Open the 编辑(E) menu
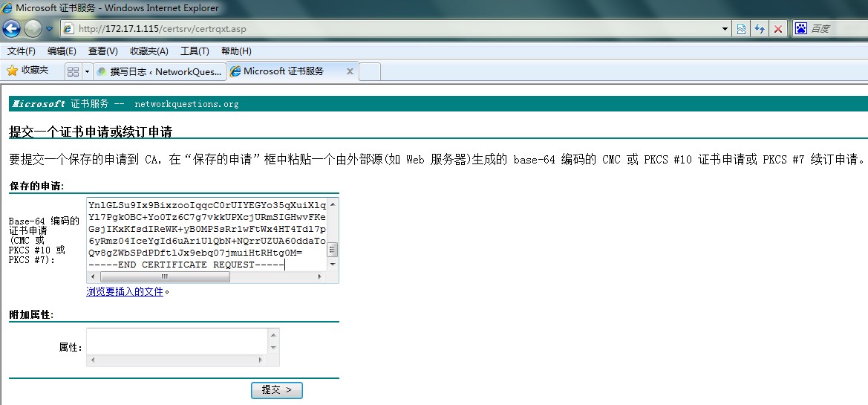 (x=62, y=51)
